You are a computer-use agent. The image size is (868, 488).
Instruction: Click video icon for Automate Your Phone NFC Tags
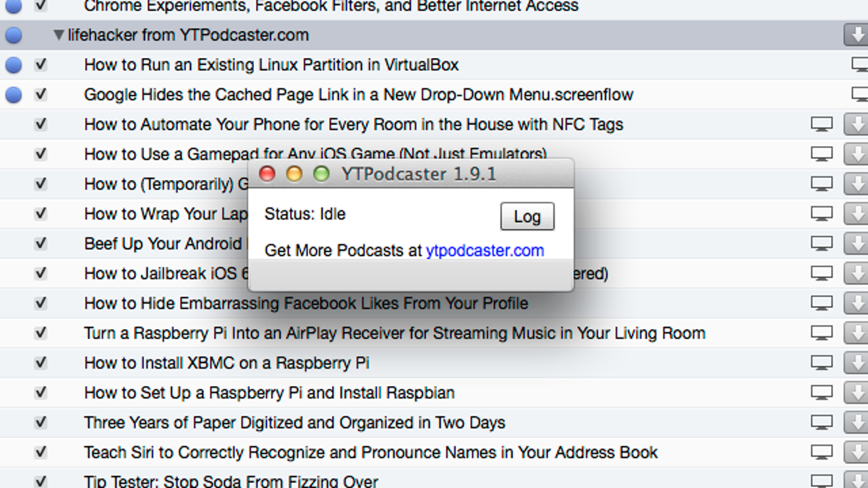[x=822, y=124]
